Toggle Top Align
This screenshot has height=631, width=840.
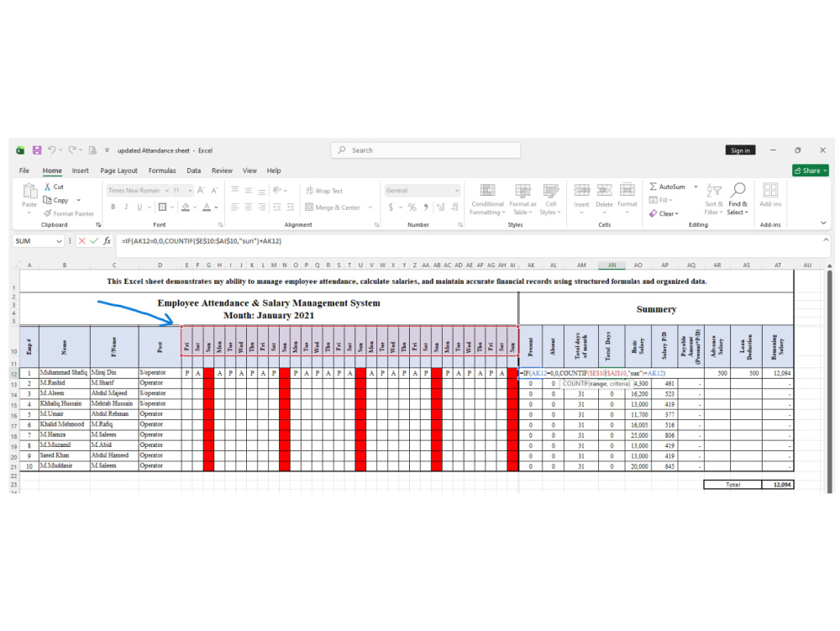[235, 190]
